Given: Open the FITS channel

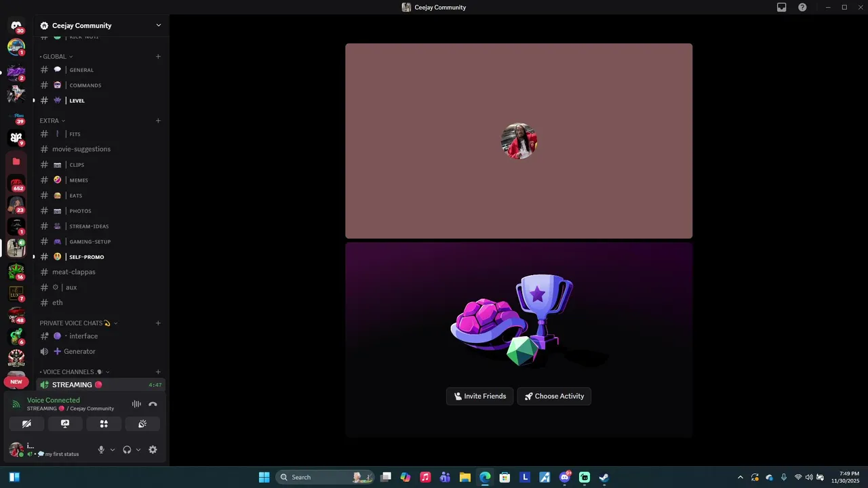Looking at the screenshot, I should pos(101,134).
